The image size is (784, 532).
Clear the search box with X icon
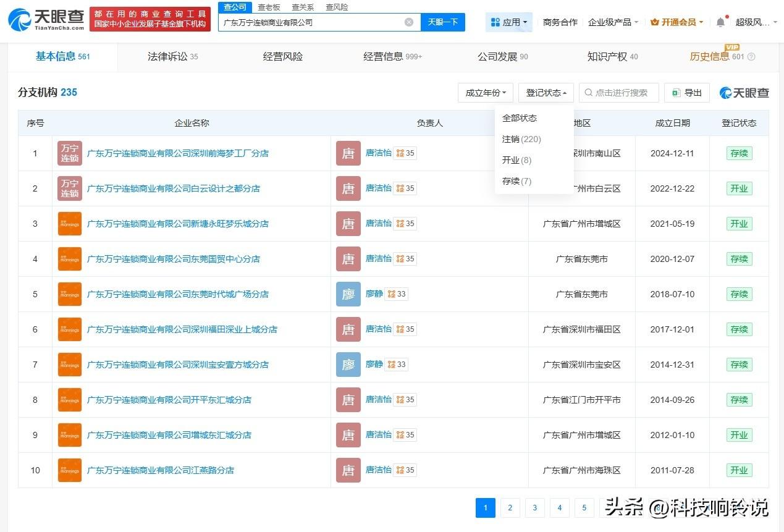coord(409,22)
